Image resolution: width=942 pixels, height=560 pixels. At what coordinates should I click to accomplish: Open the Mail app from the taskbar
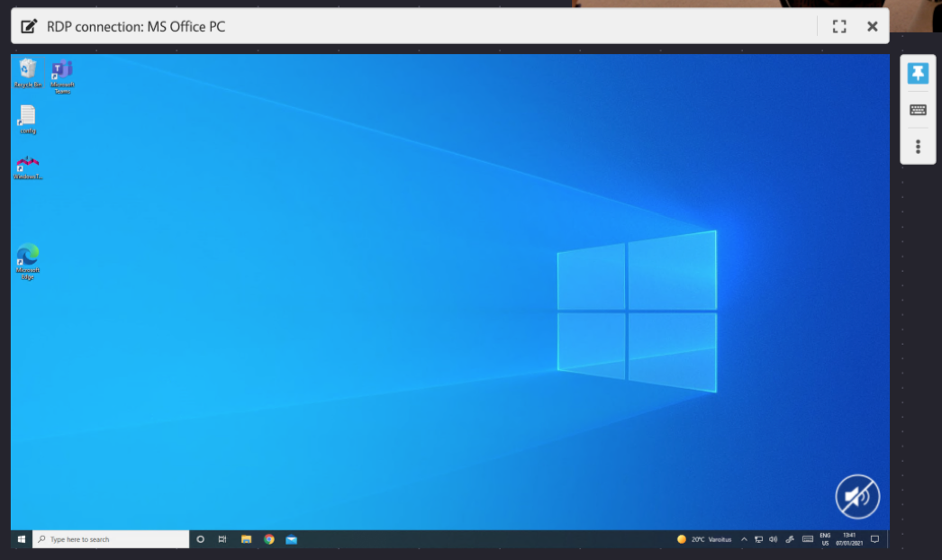click(x=291, y=539)
